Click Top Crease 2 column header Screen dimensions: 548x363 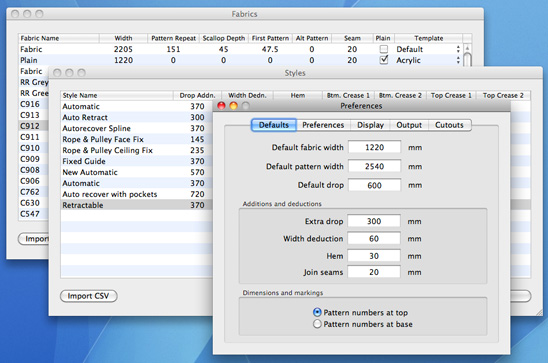click(503, 95)
